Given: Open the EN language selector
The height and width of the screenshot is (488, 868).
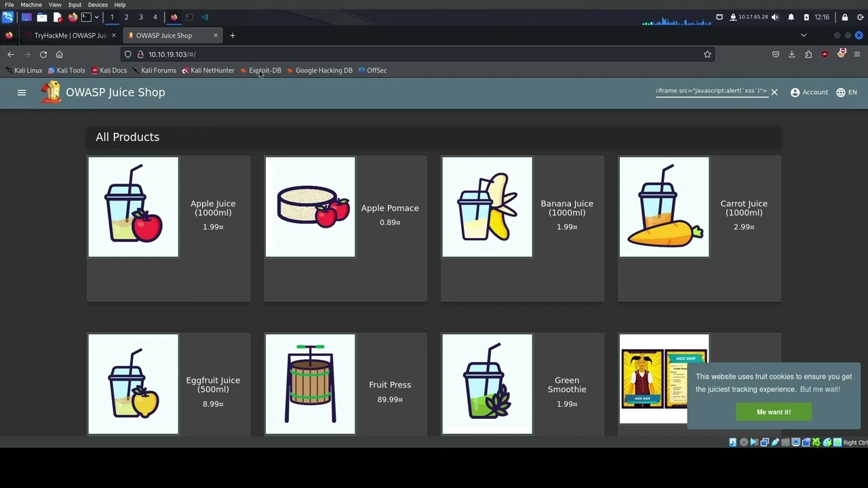Looking at the screenshot, I should point(846,92).
